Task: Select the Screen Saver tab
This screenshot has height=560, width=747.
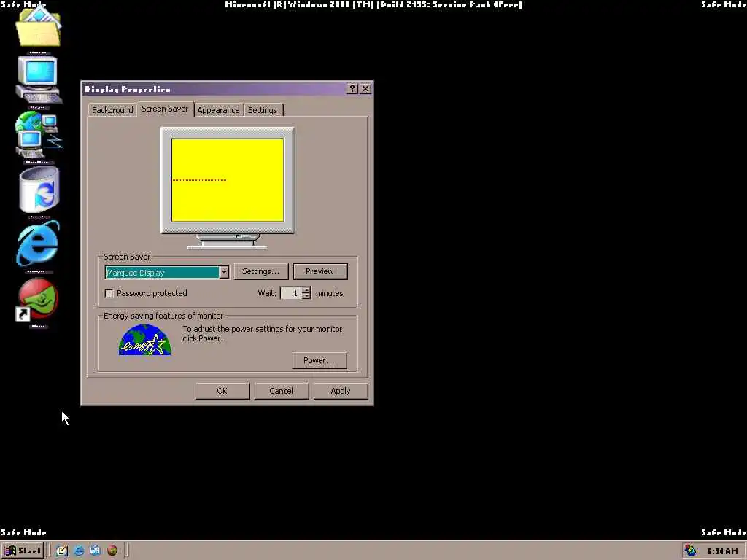Action: tap(165, 109)
